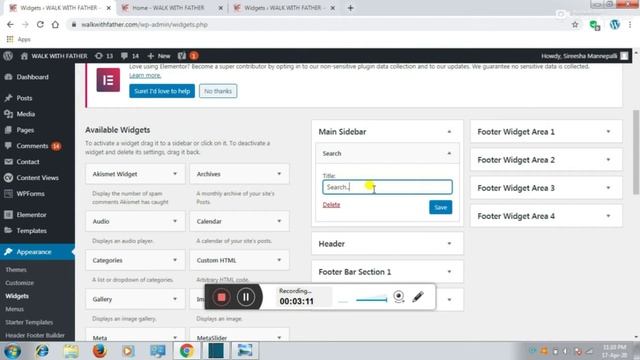This screenshot has width=640, height=360.
Task: Open the New content menu in admin bar
Action: click(x=159, y=56)
